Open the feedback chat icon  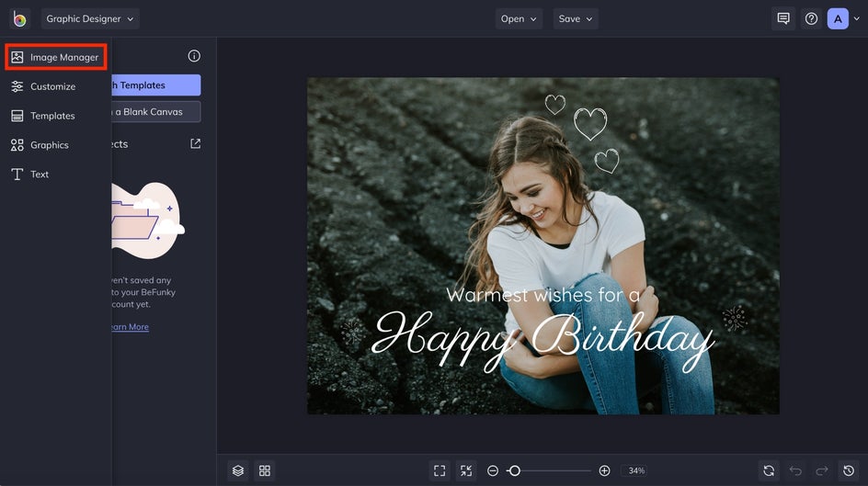pos(783,18)
